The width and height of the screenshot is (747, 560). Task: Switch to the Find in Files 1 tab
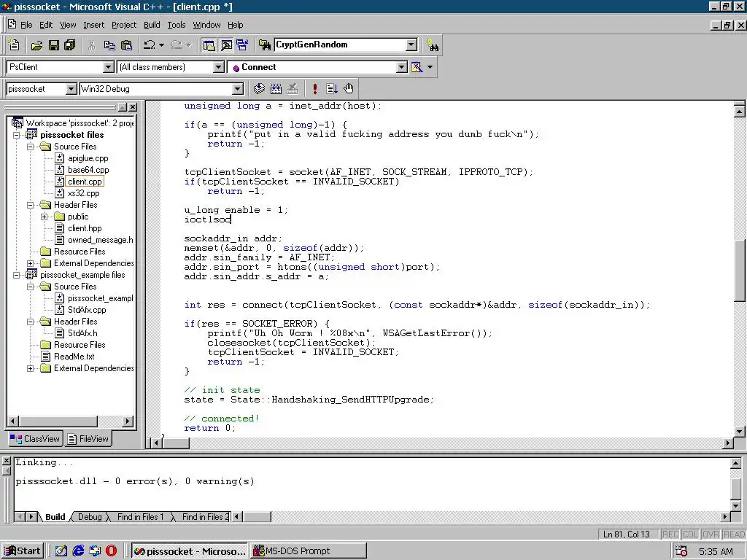(x=140, y=517)
